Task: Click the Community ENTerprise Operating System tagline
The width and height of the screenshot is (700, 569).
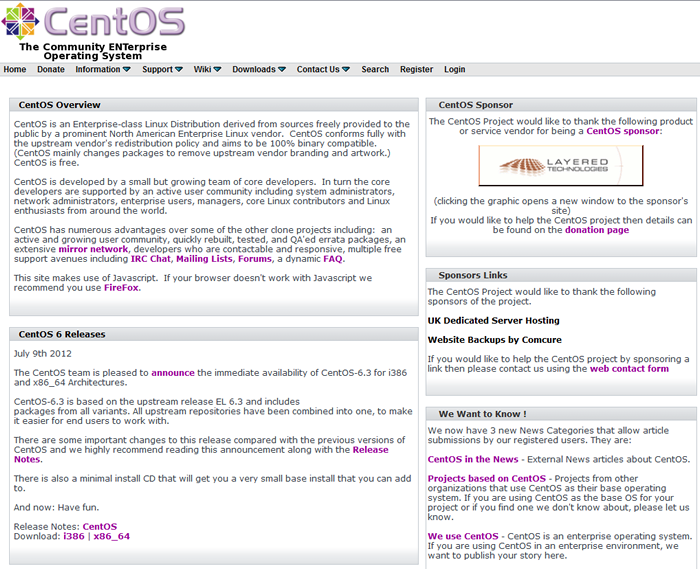Action: 93,51
